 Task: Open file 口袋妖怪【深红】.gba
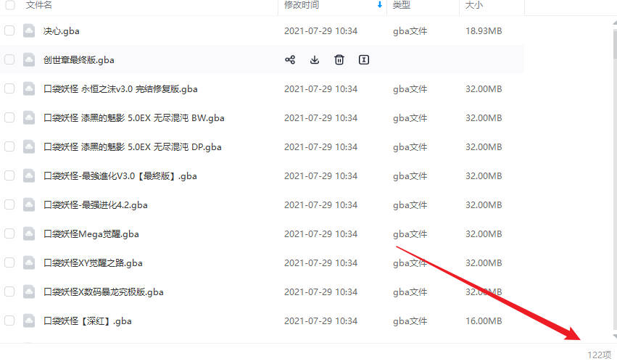87,321
